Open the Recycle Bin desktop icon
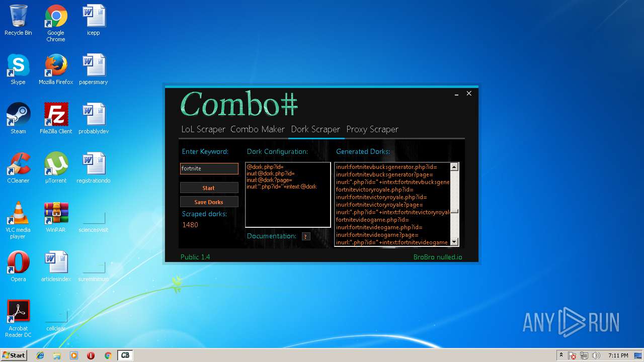This screenshot has width=644, height=362. pos(18,20)
